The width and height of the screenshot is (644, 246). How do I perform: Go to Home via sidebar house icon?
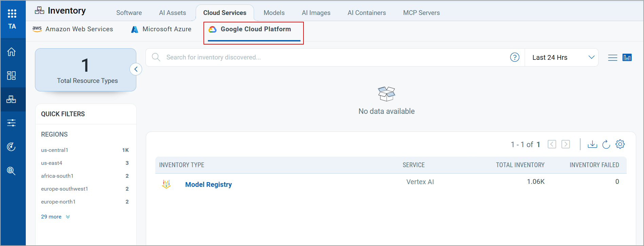click(12, 52)
